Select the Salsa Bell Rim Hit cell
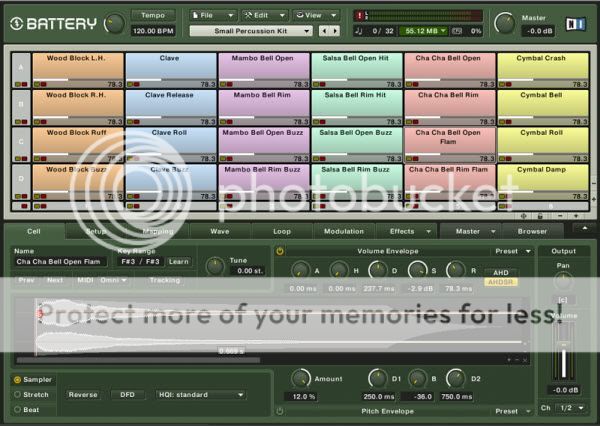Image resolution: width=600 pixels, height=426 pixels. [357, 107]
